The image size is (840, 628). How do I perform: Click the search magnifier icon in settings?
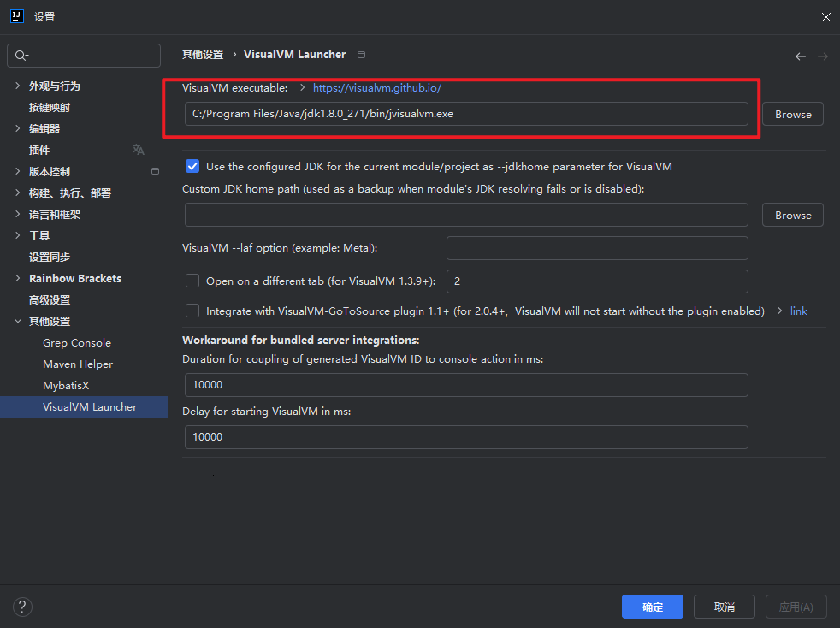point(21,56)
